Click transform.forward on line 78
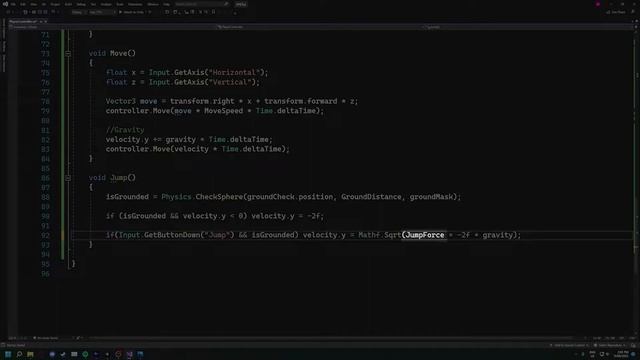The height and width of the screenshot is (360, 640). click(x=300, y=101)
